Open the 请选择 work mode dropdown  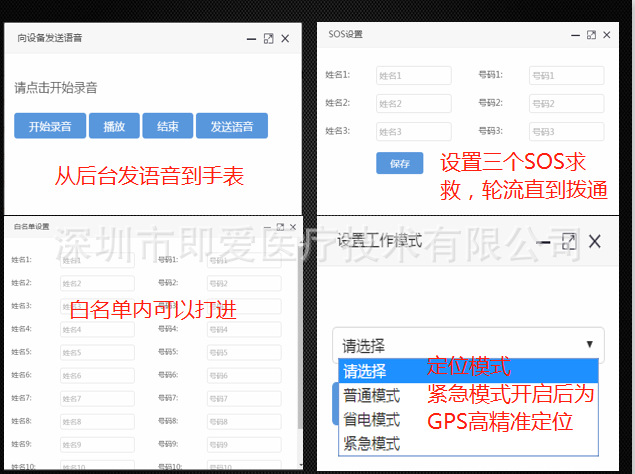[x=468, y=344]
